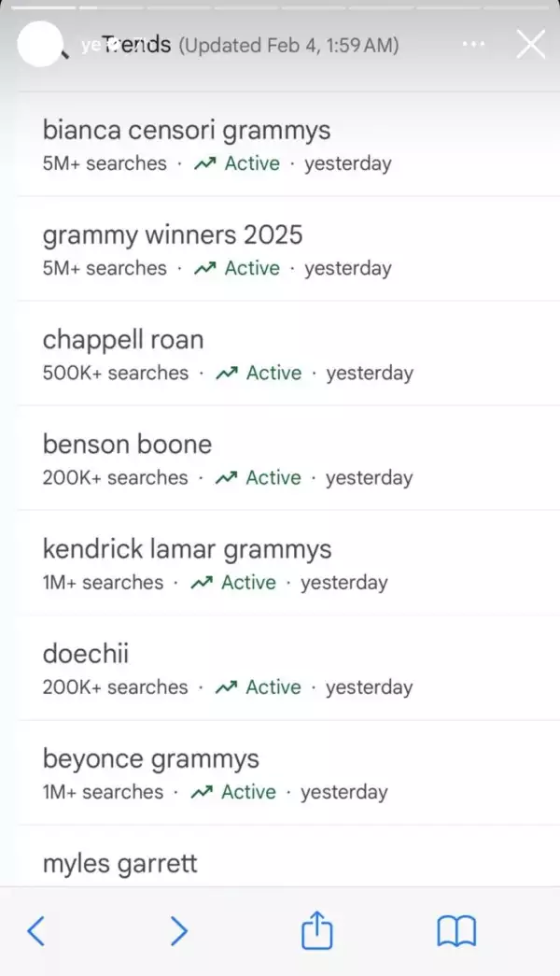Open the Safari bookmarks book icon

(456, 931)
